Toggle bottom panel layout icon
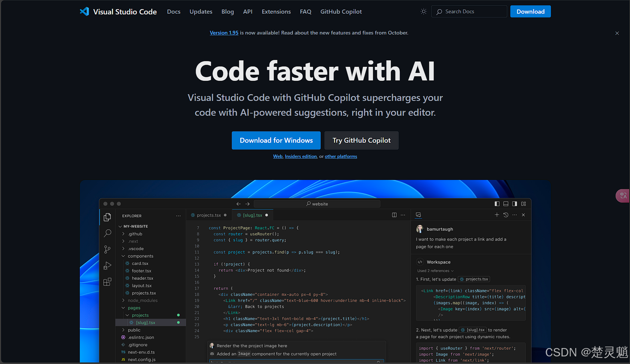The height and width of the screenshot is (364, 630). point(506,204)
